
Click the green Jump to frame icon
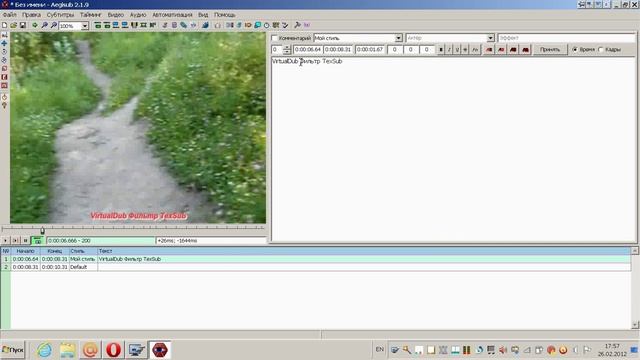(x=35, y=25)
